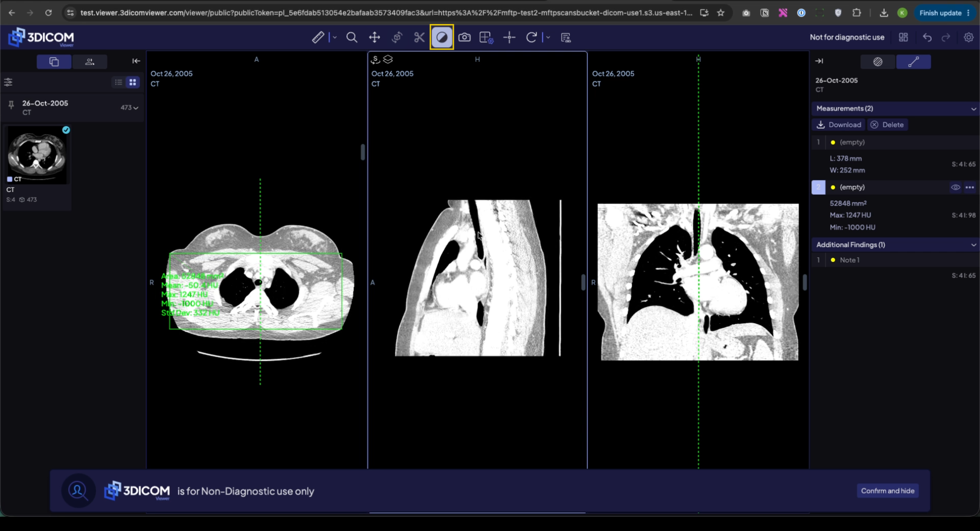The image size is (980, 531).
Task: Collapse the Additional Findings (1) section
Action: tap(973, 245)
